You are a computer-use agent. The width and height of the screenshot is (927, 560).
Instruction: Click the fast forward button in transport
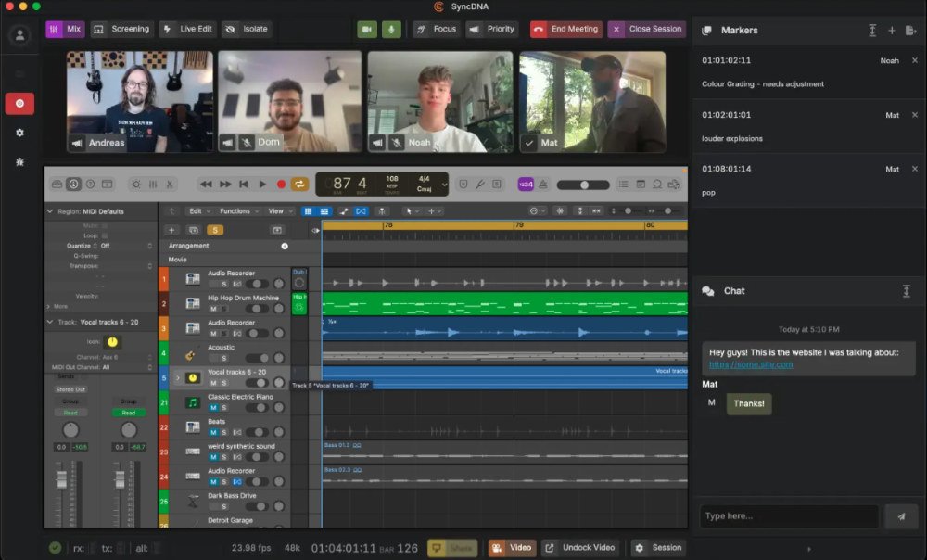[x=225, y=185]
